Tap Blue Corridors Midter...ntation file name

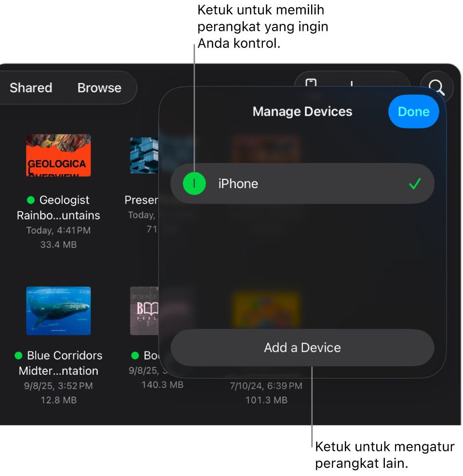(x=58, y=363)
